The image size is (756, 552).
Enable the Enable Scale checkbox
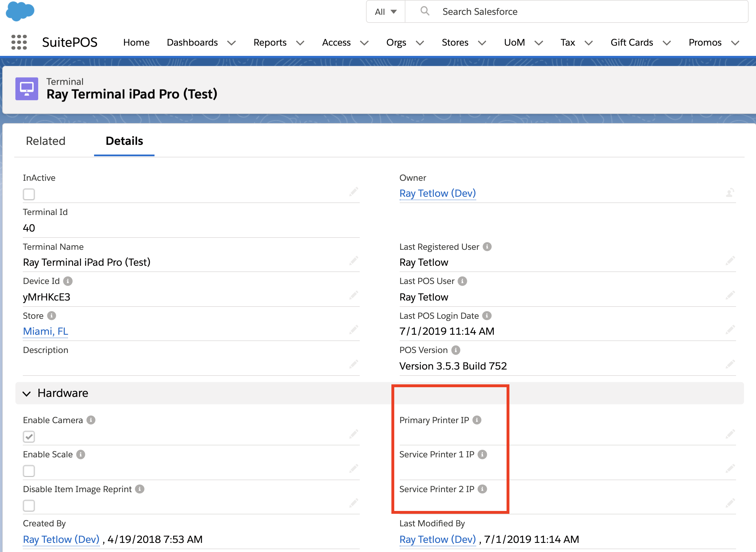pyautogui.click(x=29, y=471)
